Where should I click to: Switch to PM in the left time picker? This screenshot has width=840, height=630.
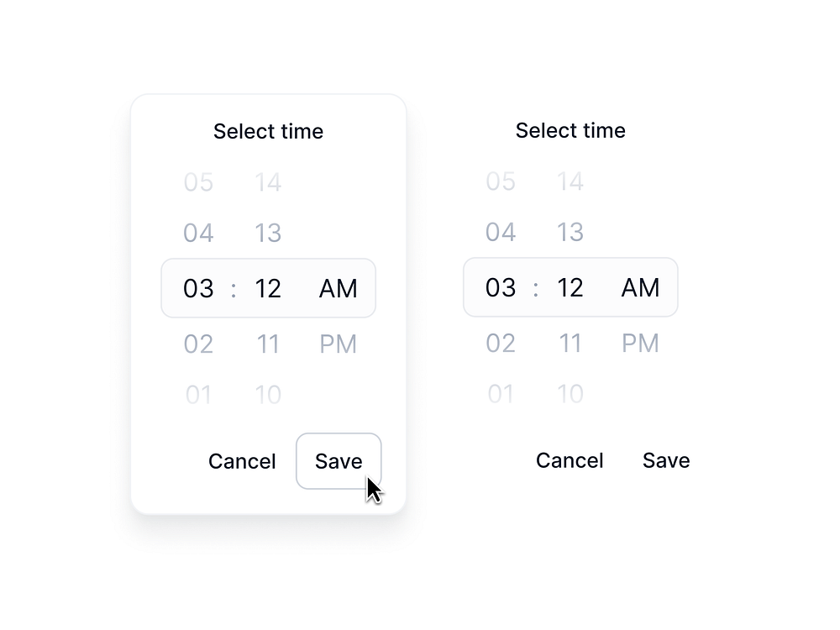tap(338, 344)
